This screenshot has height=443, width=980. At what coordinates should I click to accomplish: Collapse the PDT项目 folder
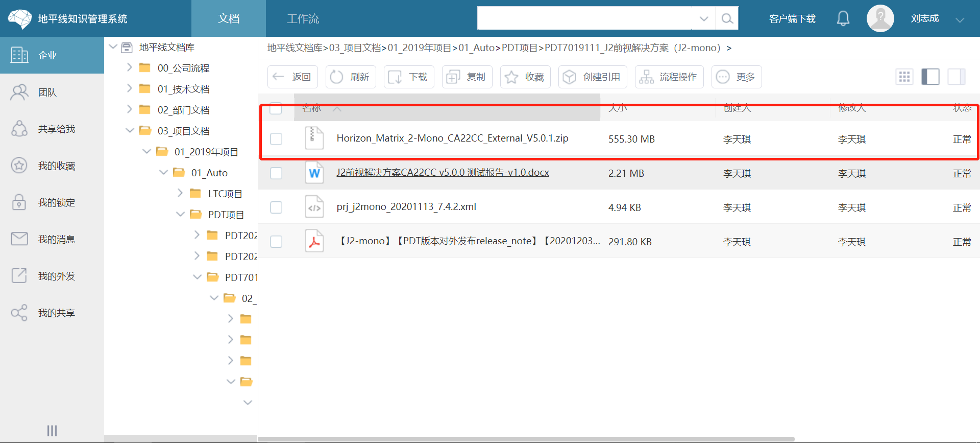click(x=180, y=214)
